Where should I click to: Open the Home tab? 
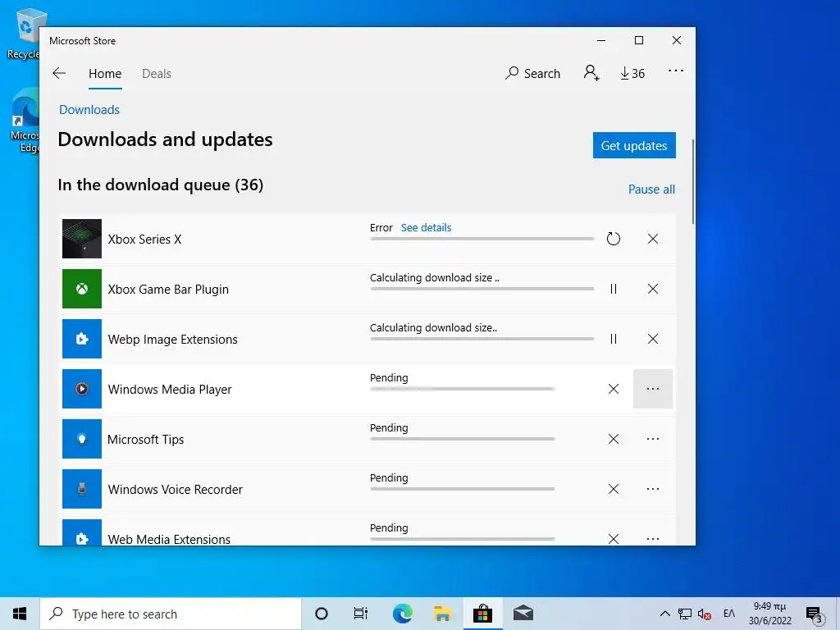tap(105, 73)
